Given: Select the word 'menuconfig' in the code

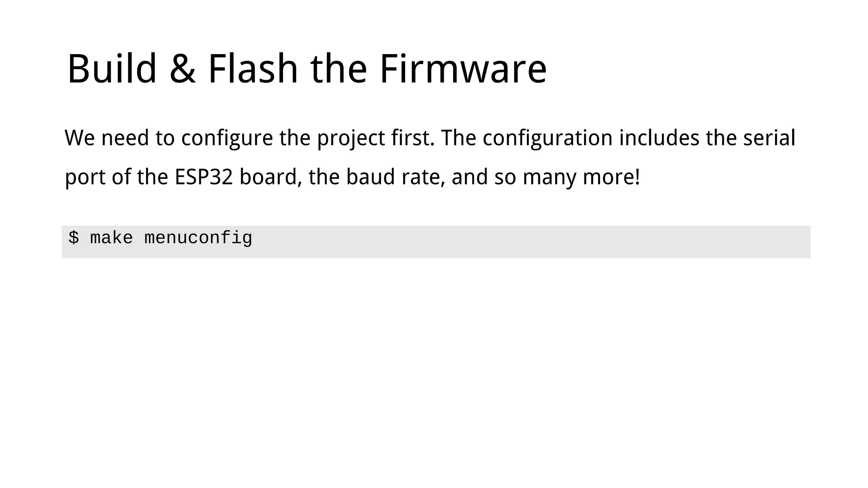Looking at the screenshot, I should pyautogui.click(x=198, y=238).
